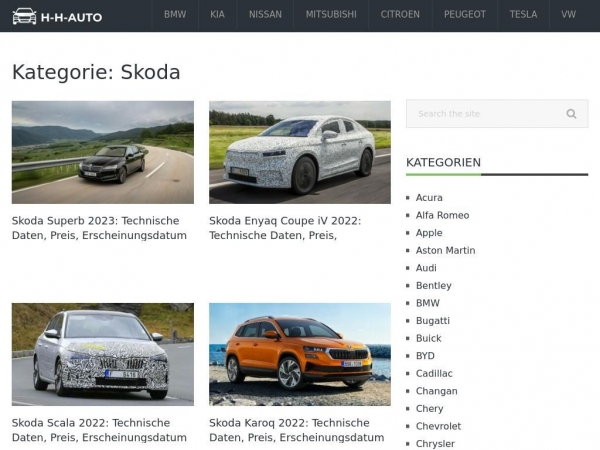Screen dimensions: 600x450
Task: Visit the Buick category
Action: pyautogui.click(x=429, y=339)
